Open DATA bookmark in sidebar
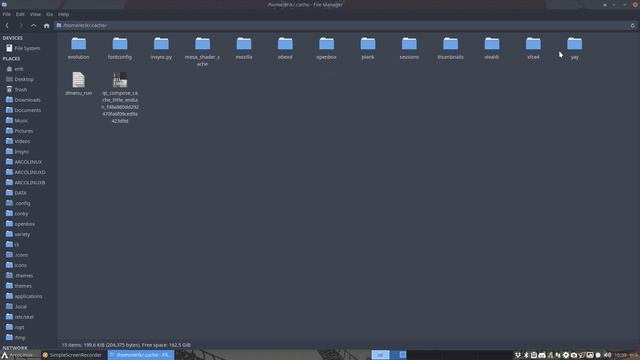Image resolution: width=640 pixels, height=360 pixels. 20,193
